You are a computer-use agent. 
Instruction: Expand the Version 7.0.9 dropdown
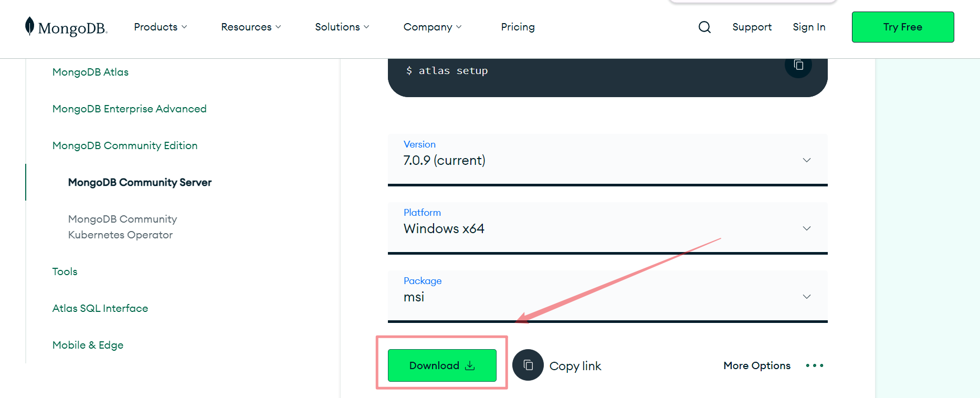[x=608, y=160]
